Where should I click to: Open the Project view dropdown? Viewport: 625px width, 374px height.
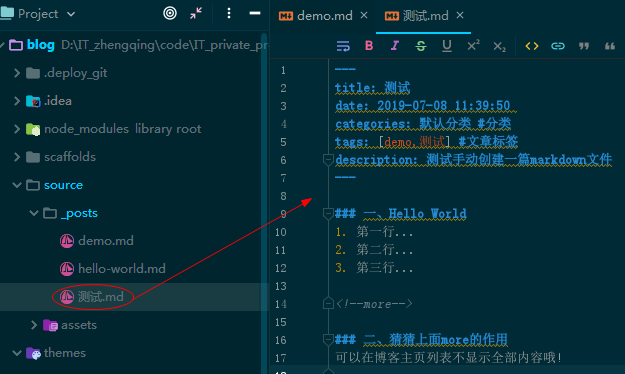[x=71, y=14]
